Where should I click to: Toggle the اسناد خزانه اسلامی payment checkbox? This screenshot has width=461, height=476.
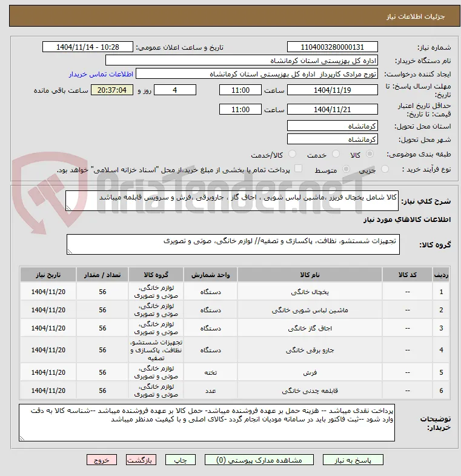pyautogui.click(x=299, y=169)
